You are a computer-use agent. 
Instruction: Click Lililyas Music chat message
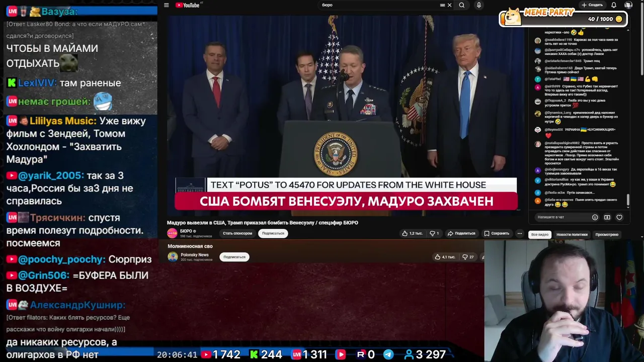pos(76,140)
